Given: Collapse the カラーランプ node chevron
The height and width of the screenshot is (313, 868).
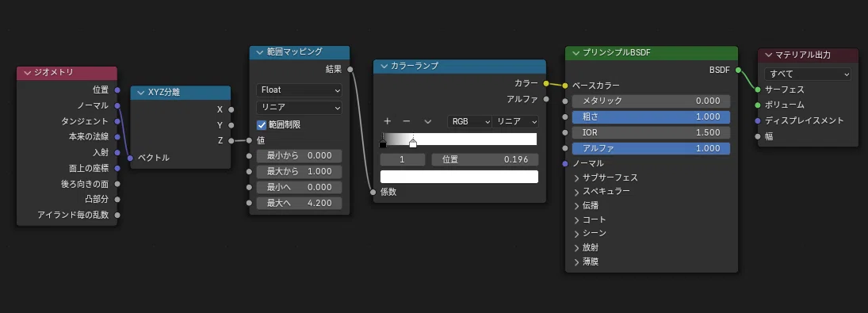Looking at the screenshot, I should pyautogui.click(x=384, y=66).
